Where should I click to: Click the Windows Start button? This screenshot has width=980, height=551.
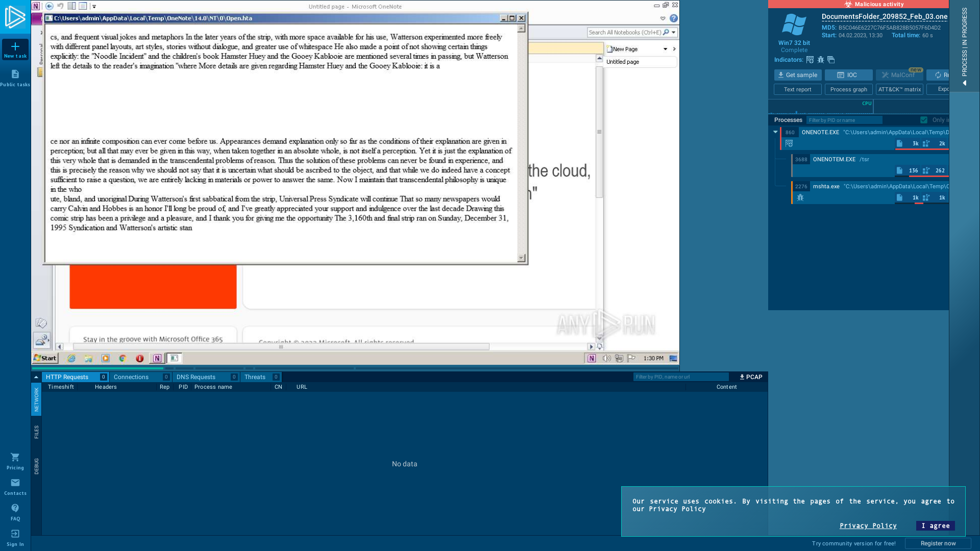tap(45, 358)
